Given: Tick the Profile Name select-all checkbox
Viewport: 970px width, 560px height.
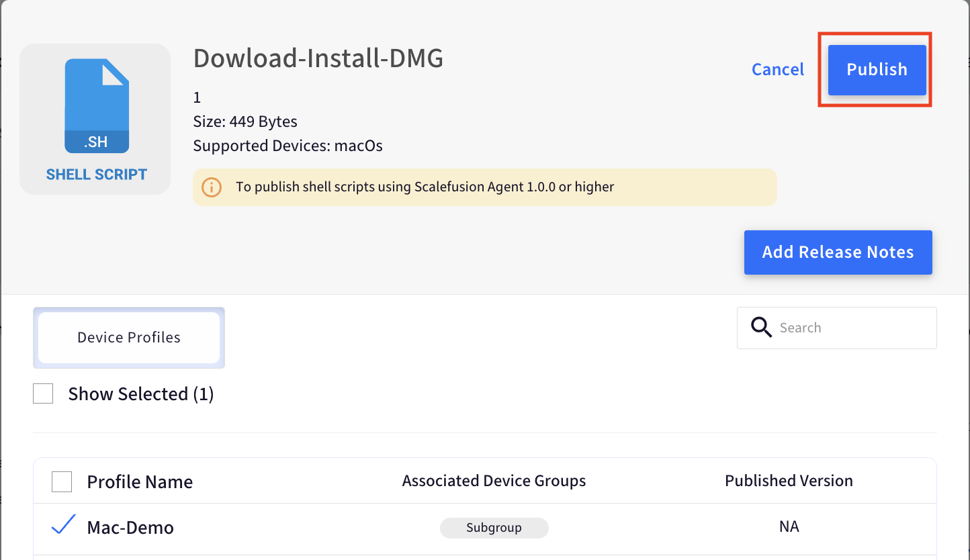Looking at the screenshot, I should (62, 482).
